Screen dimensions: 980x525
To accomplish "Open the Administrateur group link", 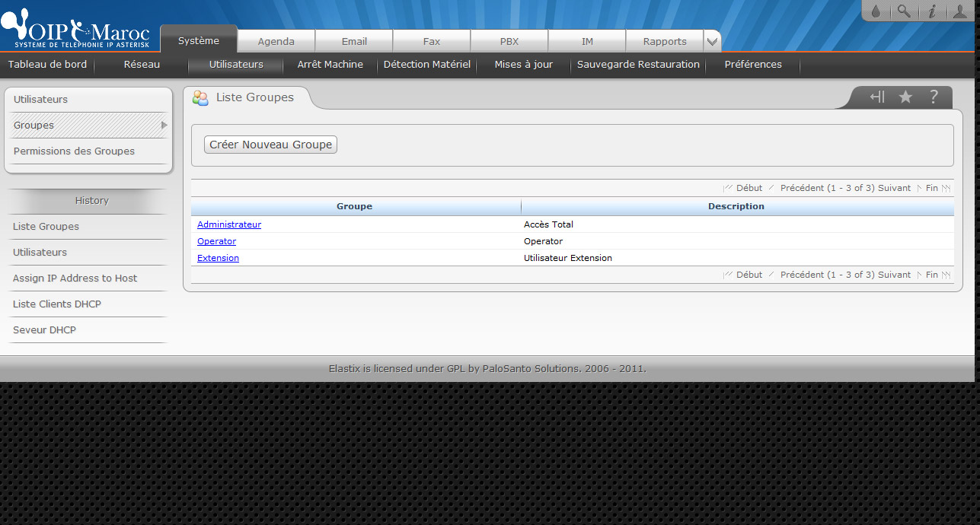I will (x=228, y=224).
